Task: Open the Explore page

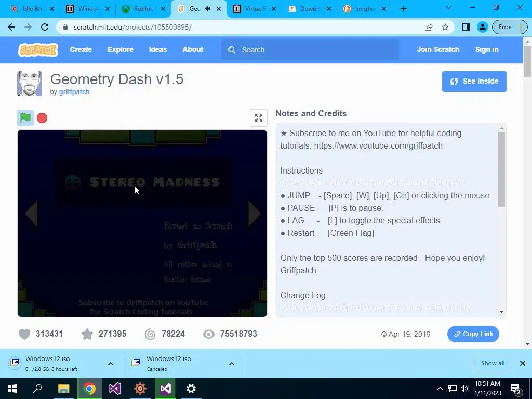Action: (x=121, y=49)
